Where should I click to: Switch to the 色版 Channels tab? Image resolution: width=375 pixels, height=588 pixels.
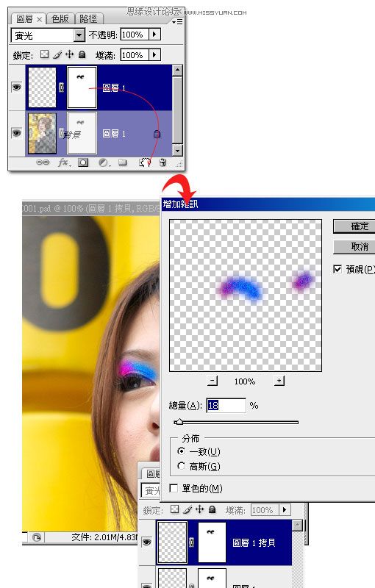[60, 19]
